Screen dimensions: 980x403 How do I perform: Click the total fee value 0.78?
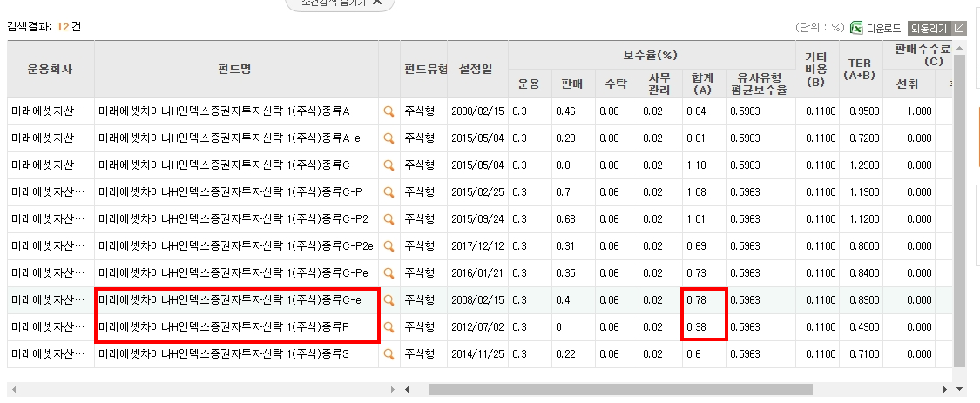pos(696,300)
